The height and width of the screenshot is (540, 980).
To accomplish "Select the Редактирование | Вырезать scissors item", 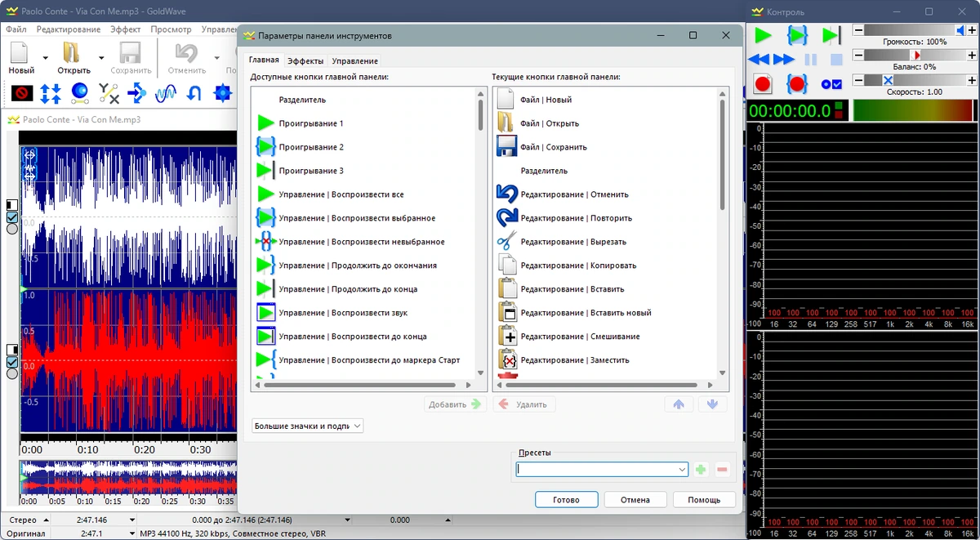I will pos(562,242).
